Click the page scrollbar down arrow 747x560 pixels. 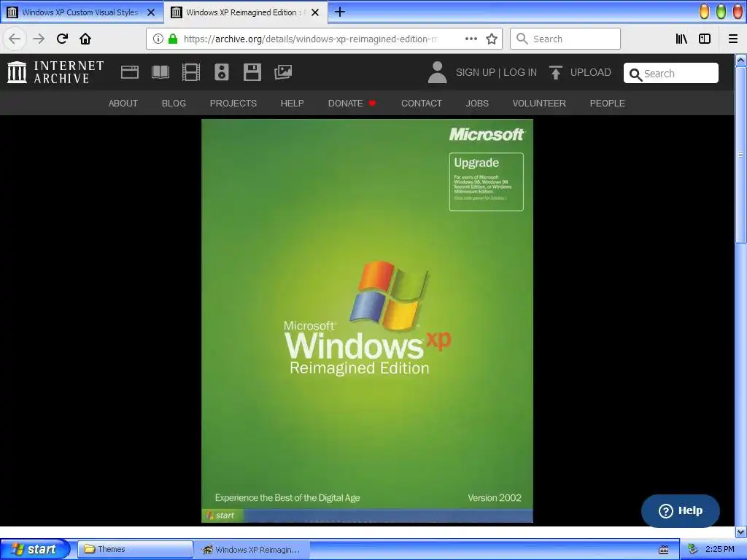(x=741, y=532)
